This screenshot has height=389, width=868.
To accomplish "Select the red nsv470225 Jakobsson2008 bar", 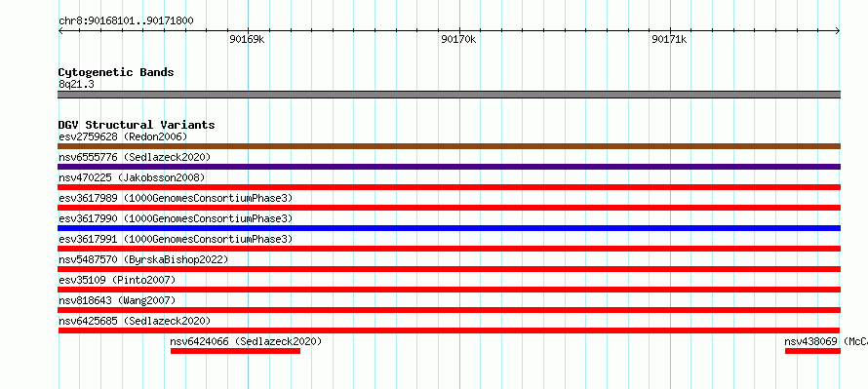I will (449, 187).
